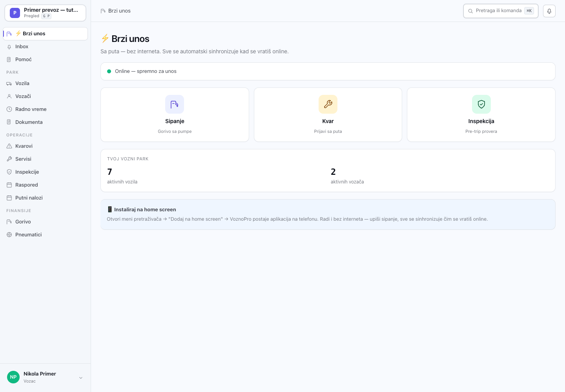The height and width of the screenshot is (392, 565).
Task: Expand the Nikola Primer user menu chevron
Action: [81, 378]
